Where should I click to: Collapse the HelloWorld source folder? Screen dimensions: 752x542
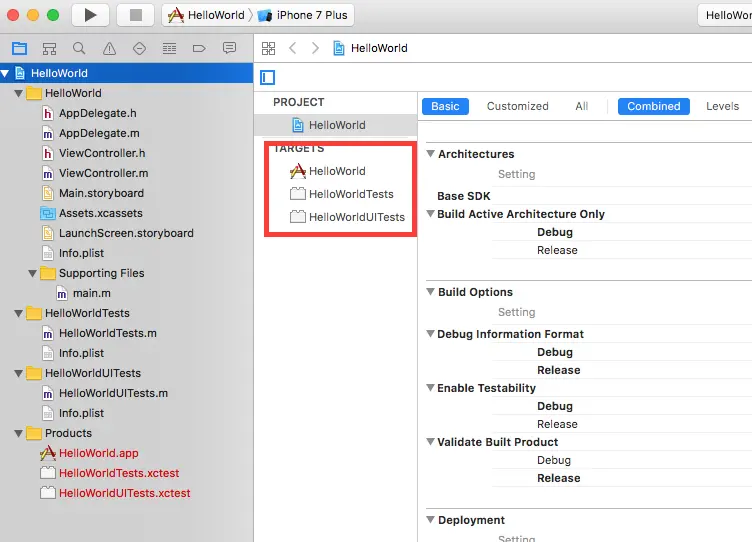point(19,94)
